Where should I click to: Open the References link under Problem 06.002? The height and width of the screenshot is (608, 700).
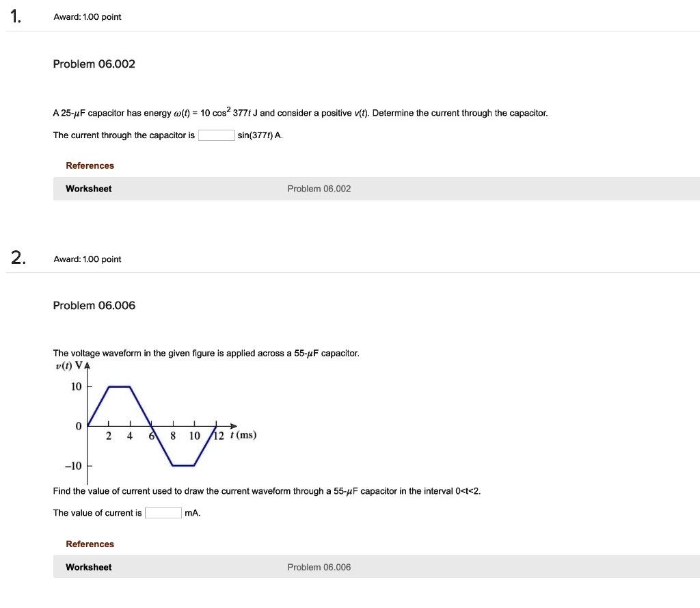point(90,166)
